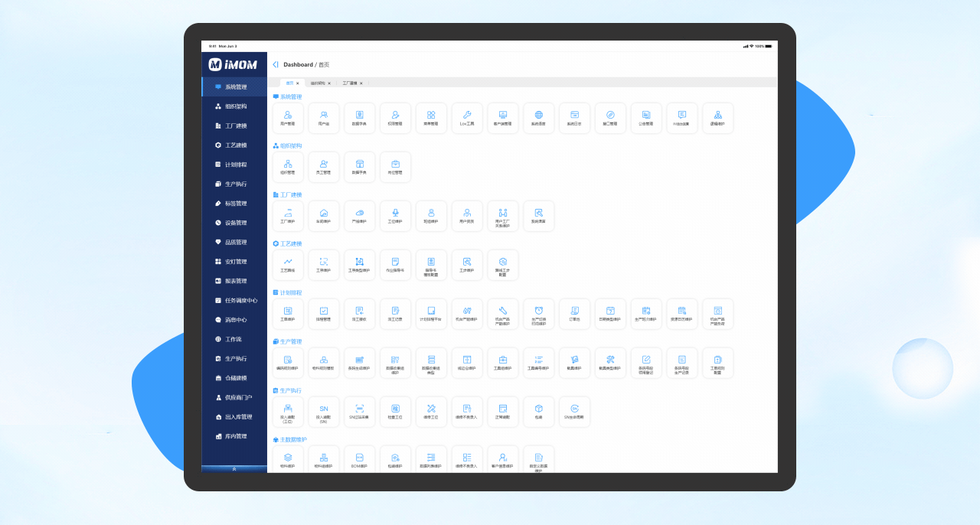980x525 pixels.
Task: Open 品质管理 in the sidebar
Action: (x=234, y=242)
